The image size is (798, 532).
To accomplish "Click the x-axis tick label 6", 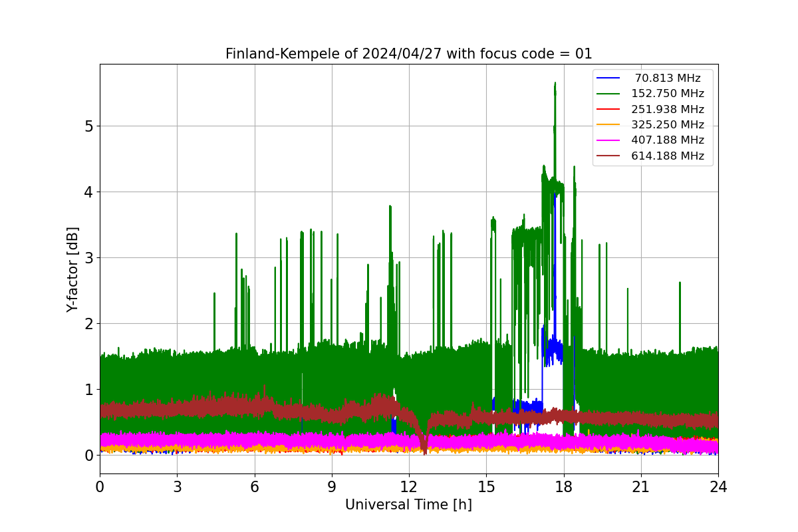I will pos(254,486).
